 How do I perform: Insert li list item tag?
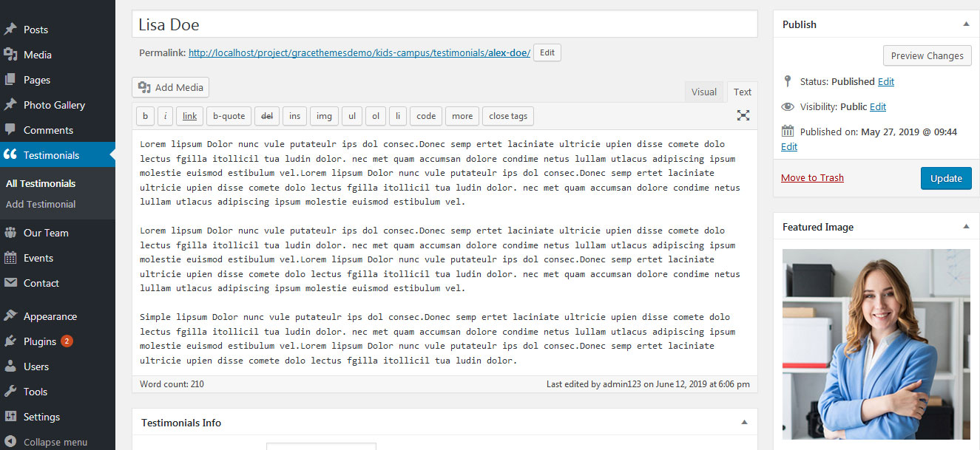(x=398, y=116)
